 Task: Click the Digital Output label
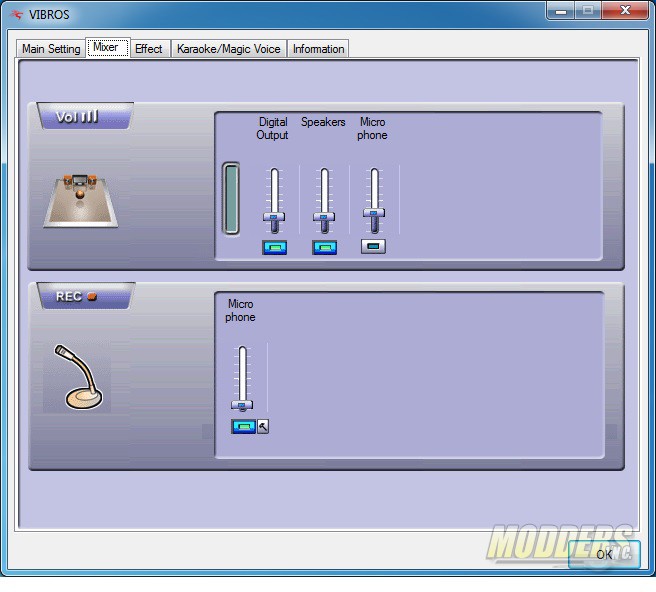(x=272, y=128)
